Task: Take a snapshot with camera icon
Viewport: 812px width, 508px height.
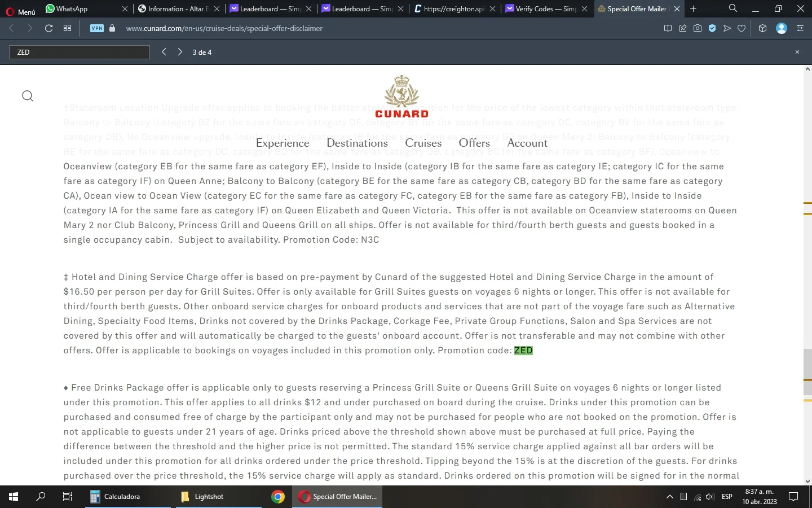Action: click(x=698, y=28)
